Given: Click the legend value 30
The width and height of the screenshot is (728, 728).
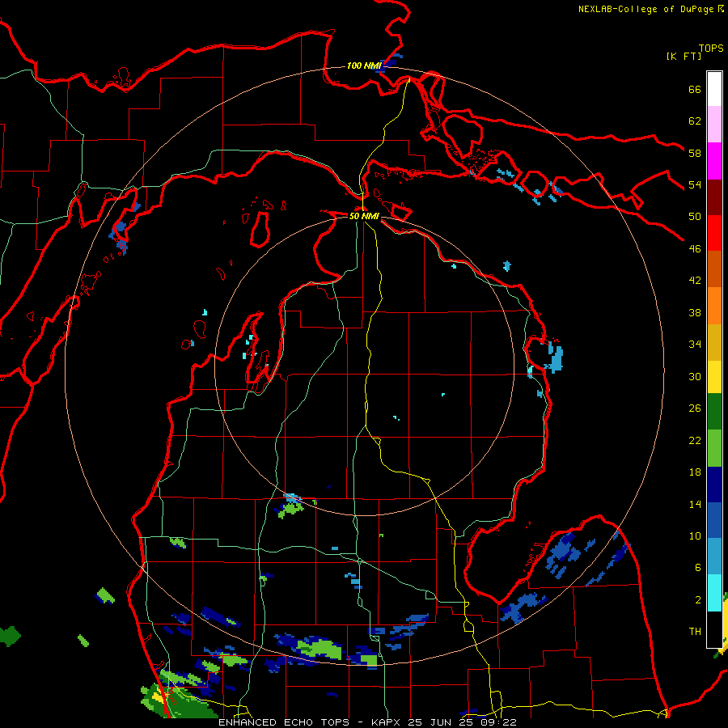Looking at the screenshot, I should pos(695,376).
